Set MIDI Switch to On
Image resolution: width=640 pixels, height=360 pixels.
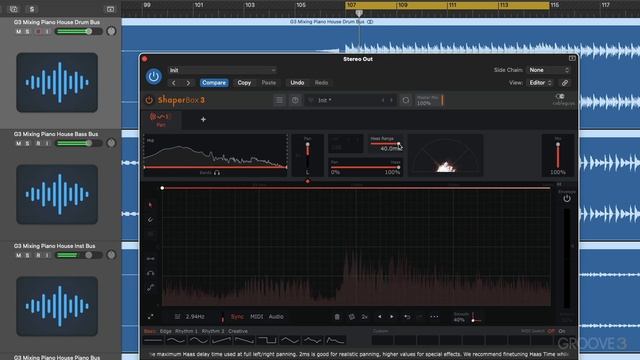click(x=562, y=331)
